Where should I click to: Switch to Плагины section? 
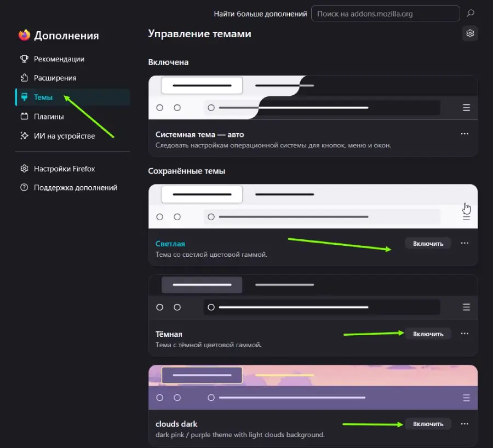72,116
